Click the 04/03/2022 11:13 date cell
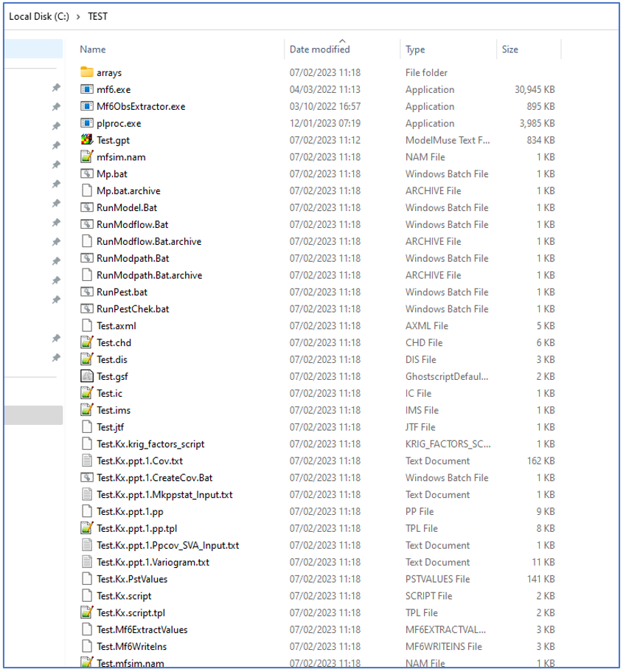Screen dimensions: 623x672 coord(325,89)
